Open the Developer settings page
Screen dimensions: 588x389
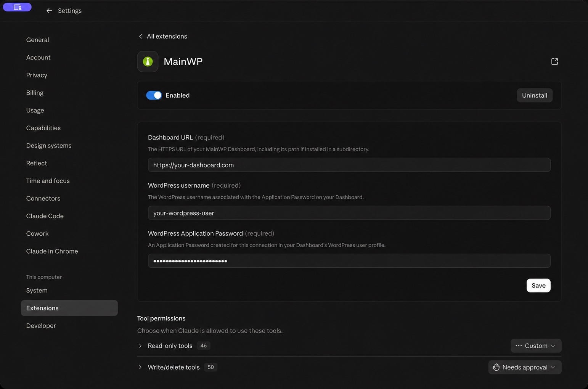[41, 326]
